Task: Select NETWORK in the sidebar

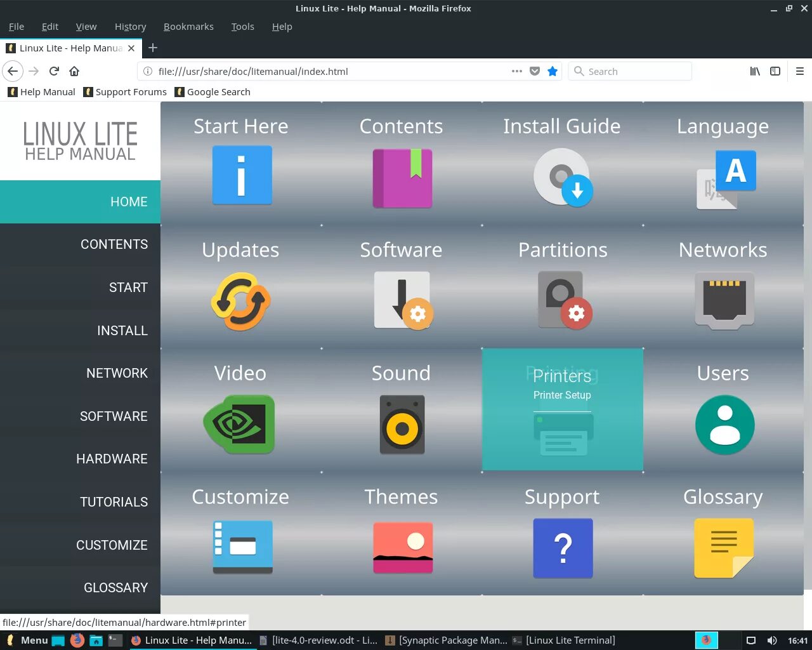Action: [x=80, y=373]
